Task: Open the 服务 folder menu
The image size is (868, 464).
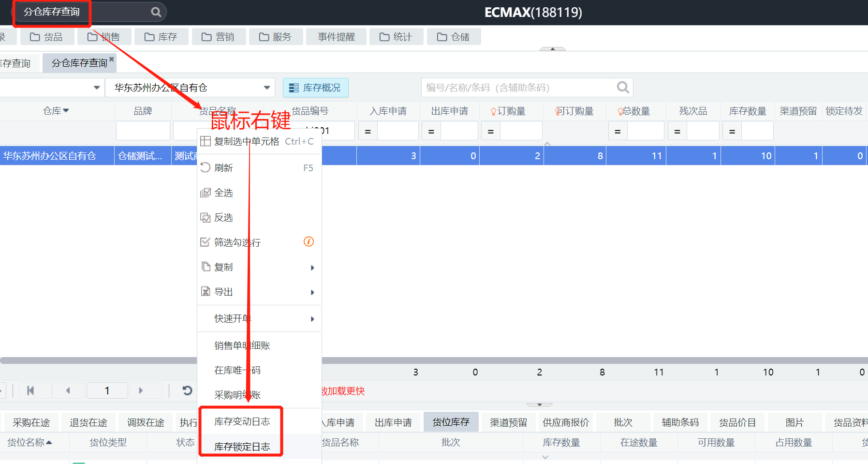Action: [x=276, y=37]
